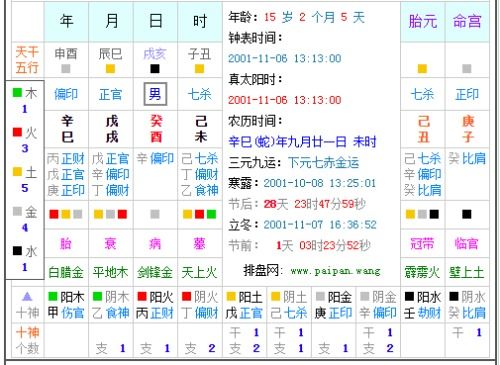Click the yellow swatch beside 阳土

tap(231, 296)
